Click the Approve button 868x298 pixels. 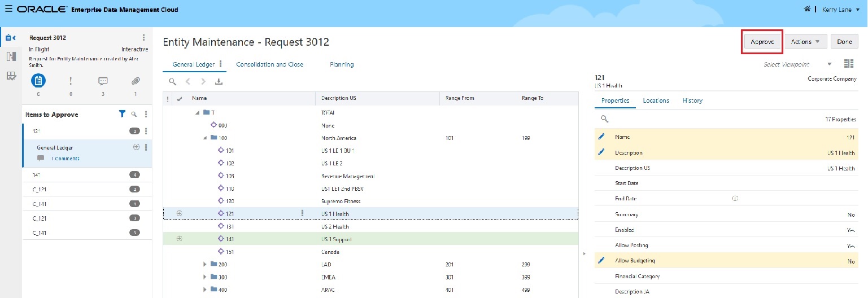(x=762, y=42)
